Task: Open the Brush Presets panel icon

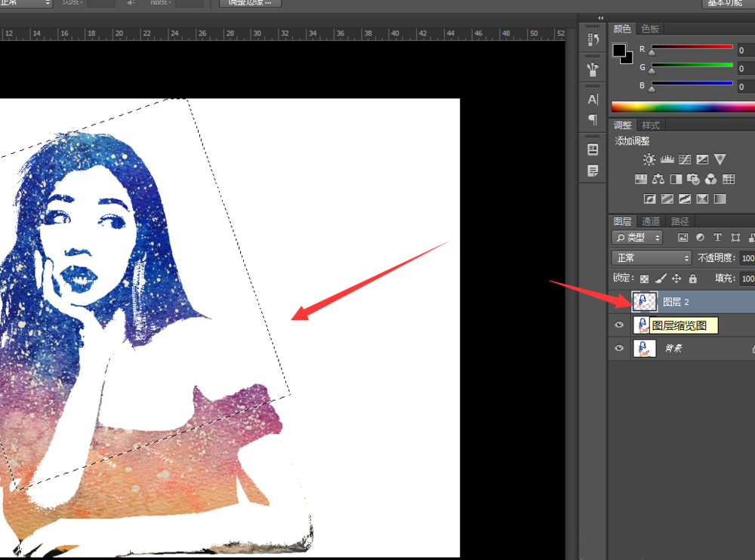Action: tap(593, 69)
